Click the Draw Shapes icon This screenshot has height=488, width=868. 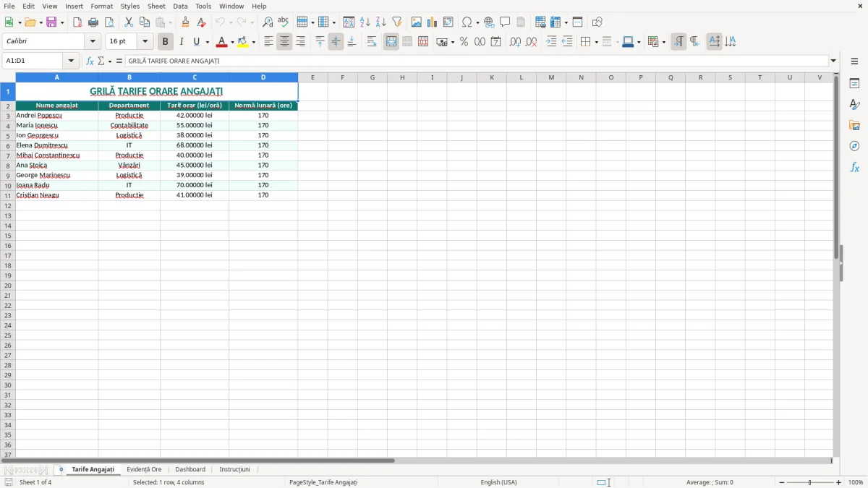coord(597,22)
